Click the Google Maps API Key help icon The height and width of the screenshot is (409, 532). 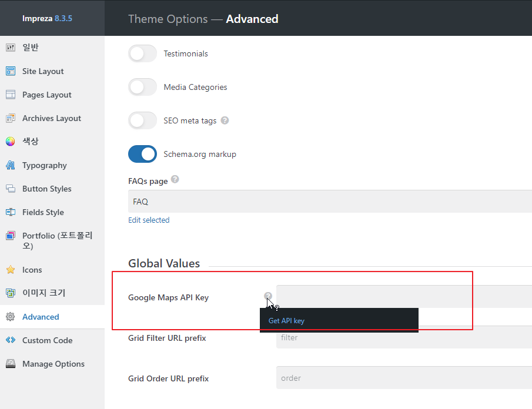pos(268,296)
